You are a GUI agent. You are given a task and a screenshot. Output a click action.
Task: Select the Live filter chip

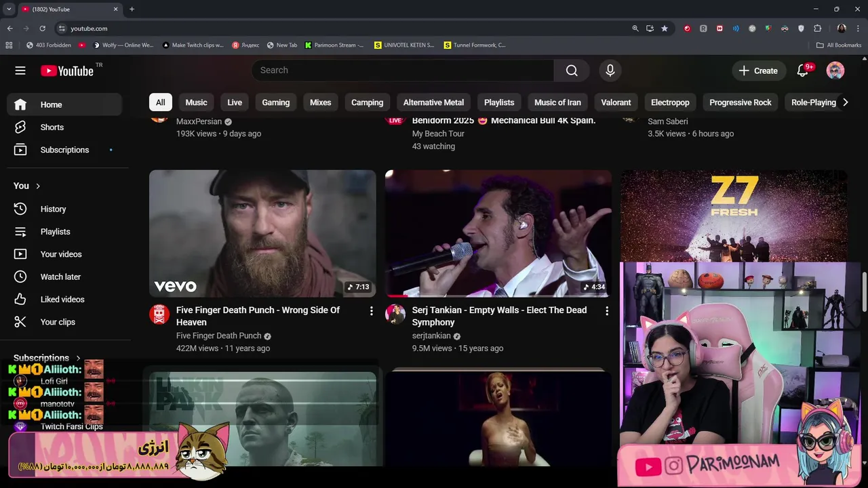point(235,102)
